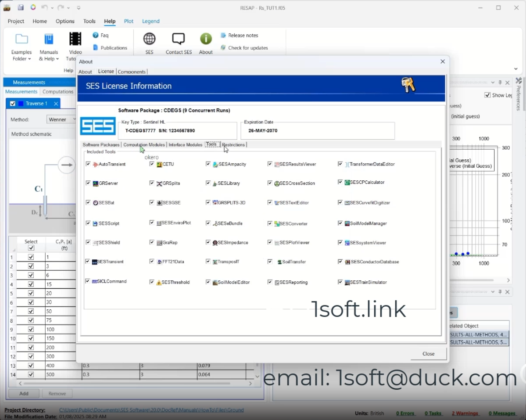Open the lower right panel dropdown arrow
The image size is (526, 420).
point(493,292)
